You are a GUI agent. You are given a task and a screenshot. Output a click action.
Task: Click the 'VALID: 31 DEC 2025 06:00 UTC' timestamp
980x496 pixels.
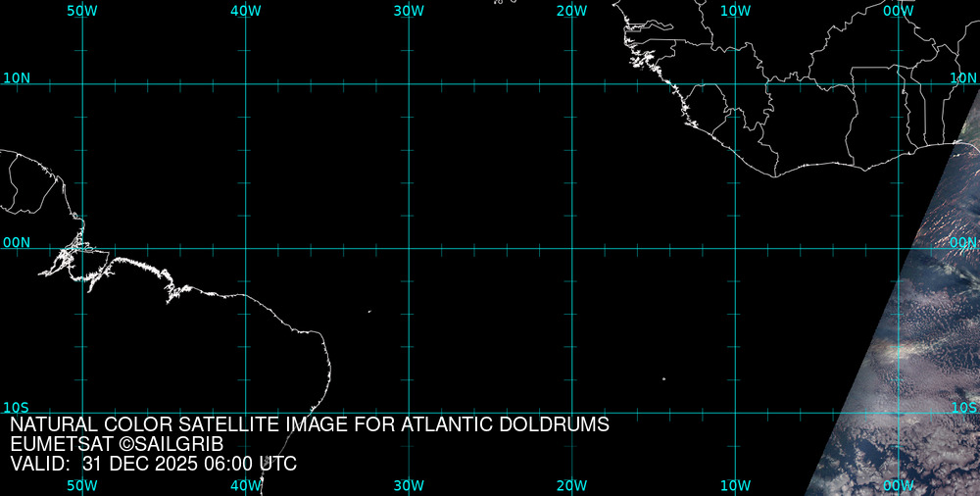(x=153, y=464)
